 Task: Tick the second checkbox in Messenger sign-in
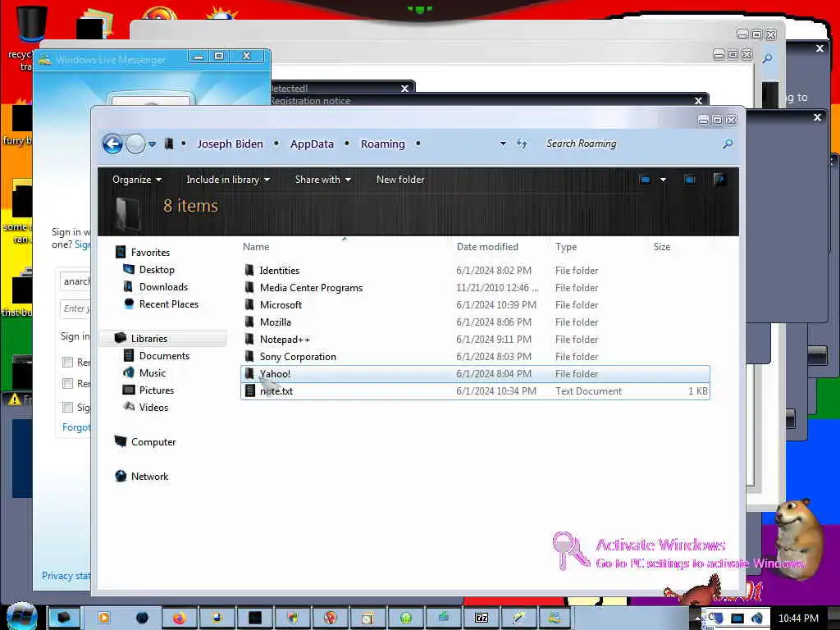[x=67, y=384]
